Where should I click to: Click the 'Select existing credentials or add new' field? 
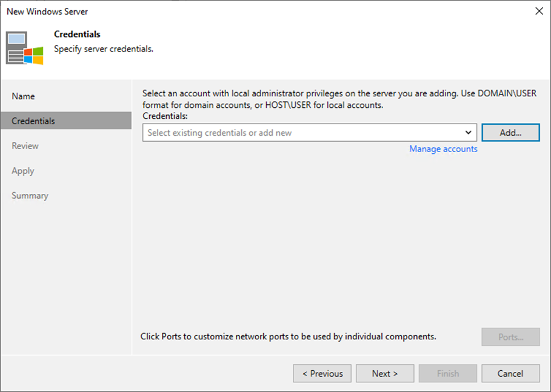tap(309, 133)
